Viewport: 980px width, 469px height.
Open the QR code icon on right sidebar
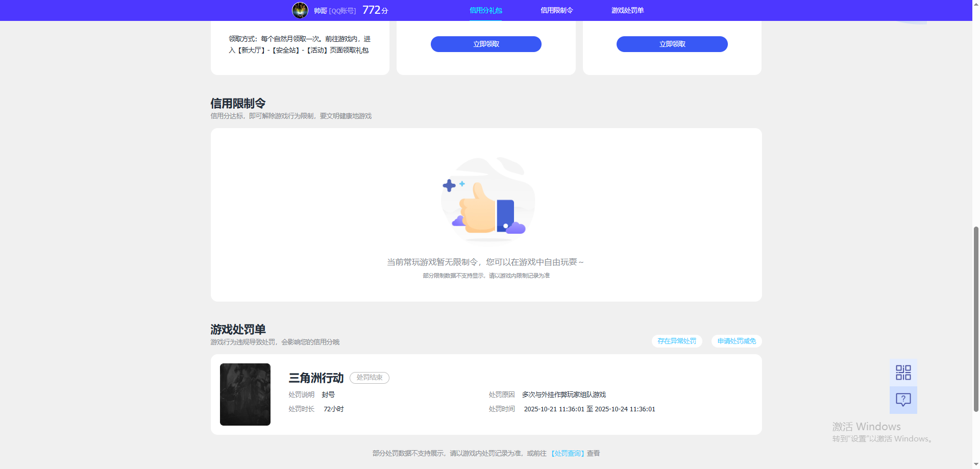[903, 373]
